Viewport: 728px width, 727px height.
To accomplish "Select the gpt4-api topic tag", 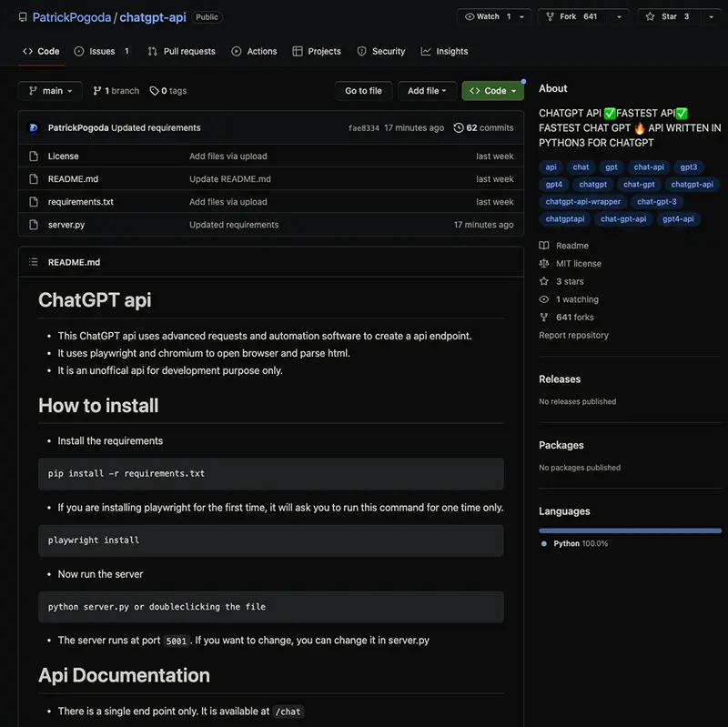I will click(678, 219).
